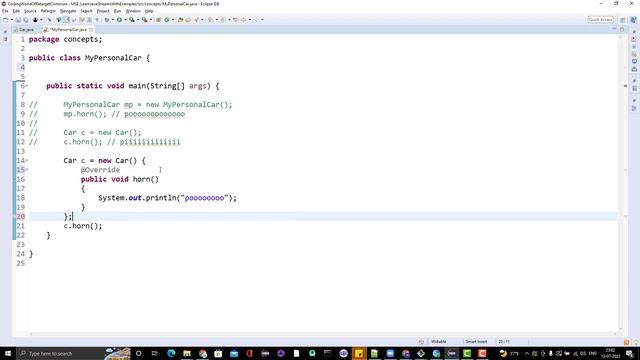Click the taskbar clock and date
Image resolution: width=640 pixels, height=360 pixels.
pyautogui.click(x=611, y=353)
